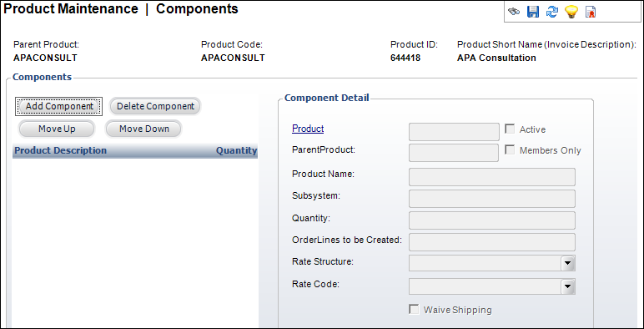Expand the Rate Structure dropdown arrow
Screen dimensions: 644x329
pyautogui.click(x=568, y=263)
